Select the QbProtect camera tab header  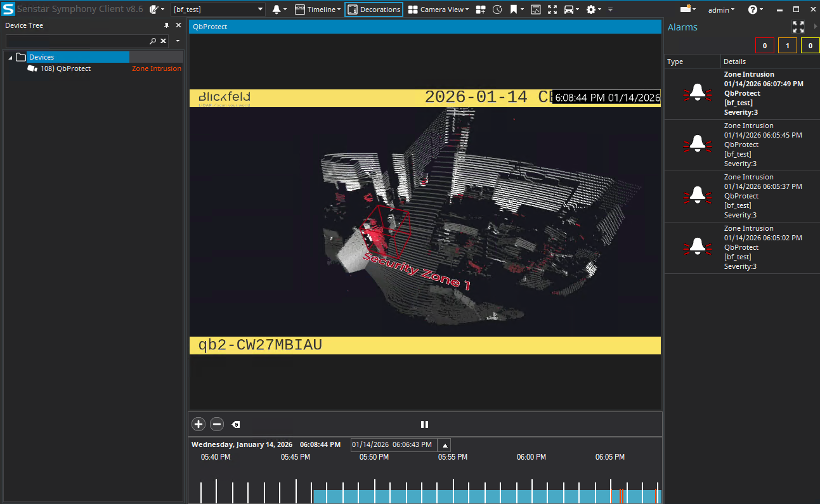(210, 27)
